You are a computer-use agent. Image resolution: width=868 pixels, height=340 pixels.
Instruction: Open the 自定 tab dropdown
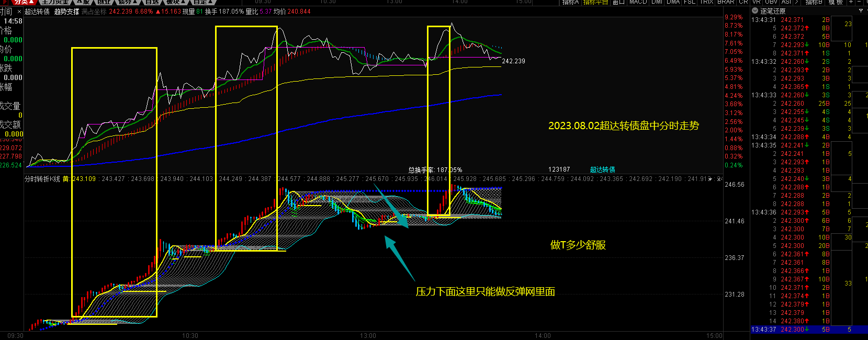pyautogui.click(x=204, y=2)
